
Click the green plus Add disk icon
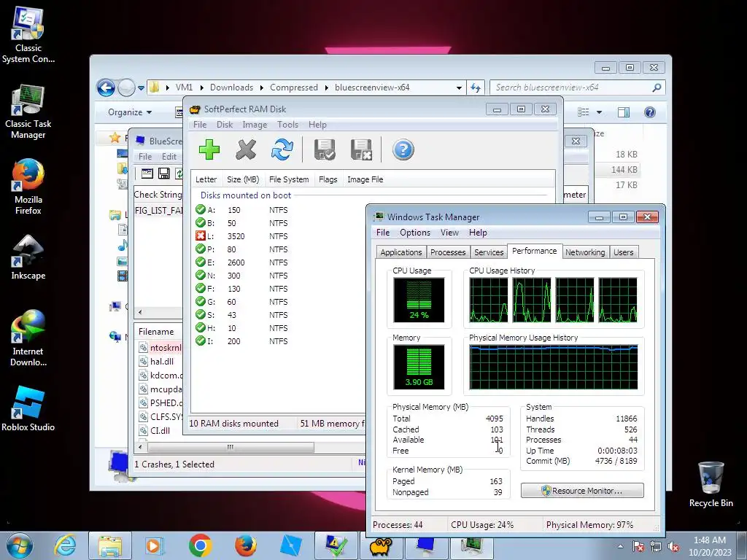[209, 149]
